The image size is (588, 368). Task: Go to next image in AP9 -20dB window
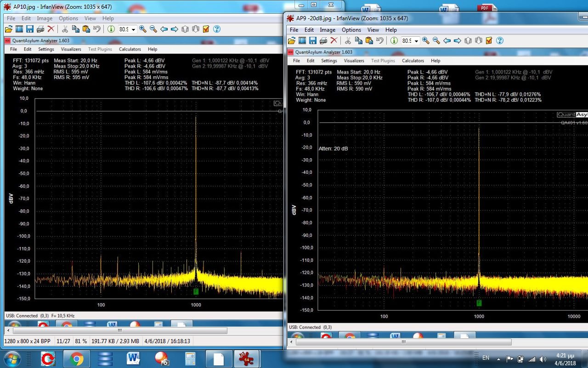tap(458, 40)
